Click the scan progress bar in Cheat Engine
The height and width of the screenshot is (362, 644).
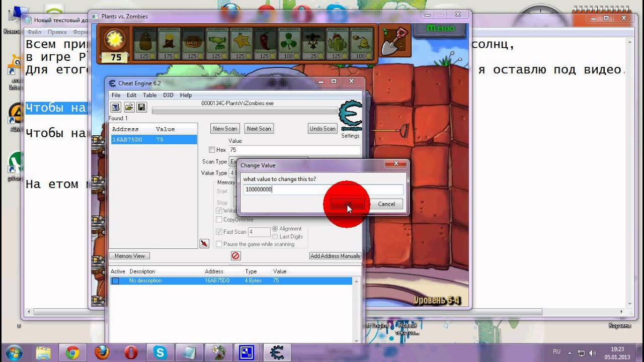[245, 110]
